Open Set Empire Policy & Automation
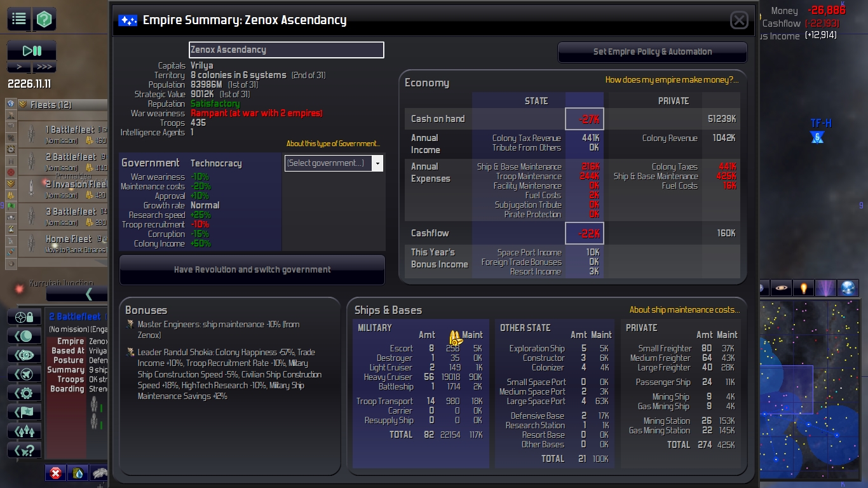Viewport: 868px width, 488px height. click(653, 52)
